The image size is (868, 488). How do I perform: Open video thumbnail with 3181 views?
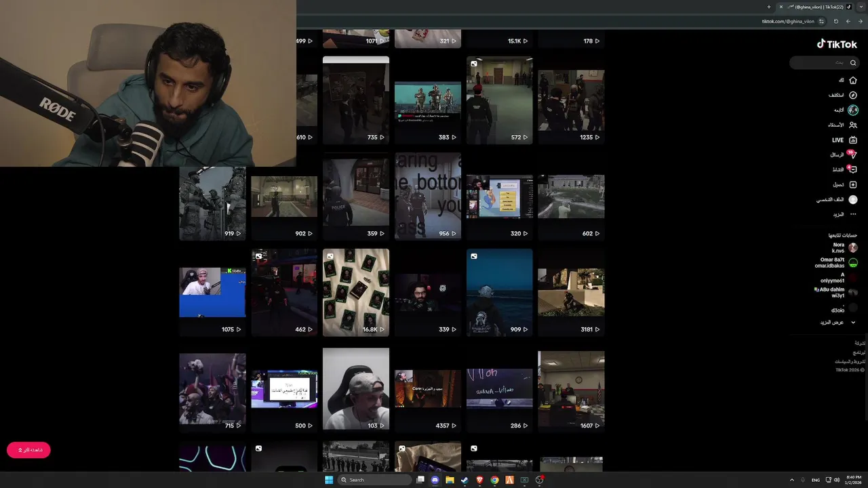pyautogui.click(x=571, y=292)
